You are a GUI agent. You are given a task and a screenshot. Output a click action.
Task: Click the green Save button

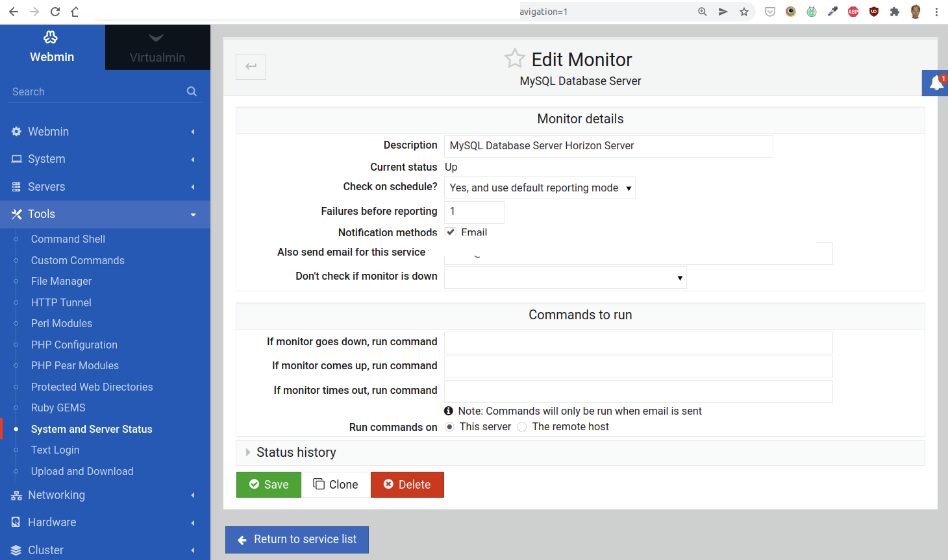click(269, 485)
